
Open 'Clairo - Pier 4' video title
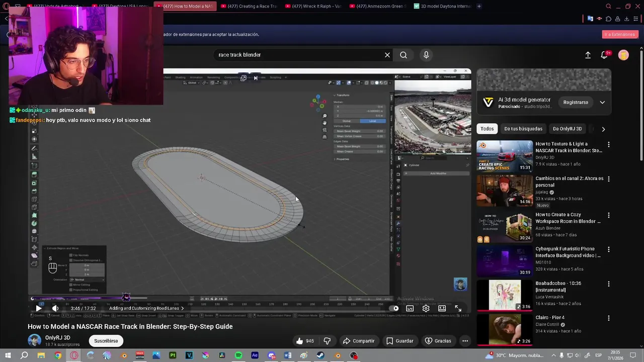(x=550, y=318)
